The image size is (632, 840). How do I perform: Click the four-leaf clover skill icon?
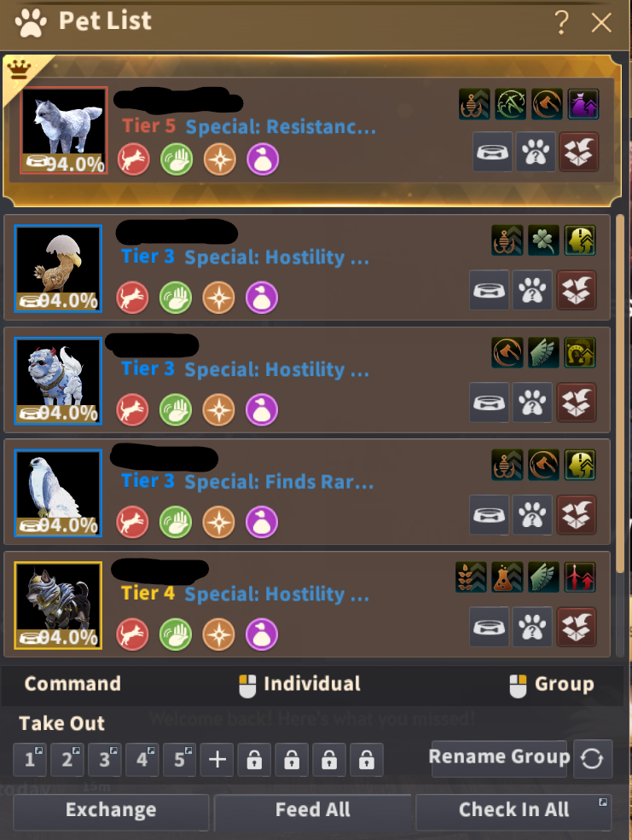[x=543, y=240]
